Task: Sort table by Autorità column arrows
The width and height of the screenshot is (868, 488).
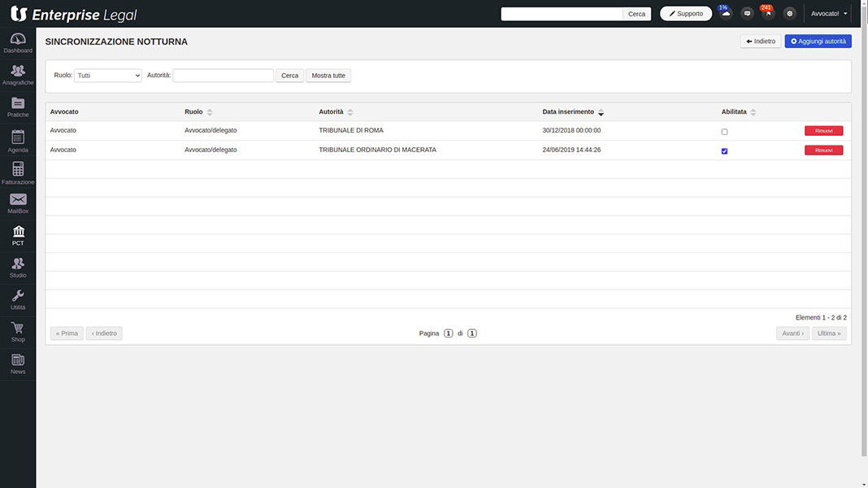Action: (350, 112)
